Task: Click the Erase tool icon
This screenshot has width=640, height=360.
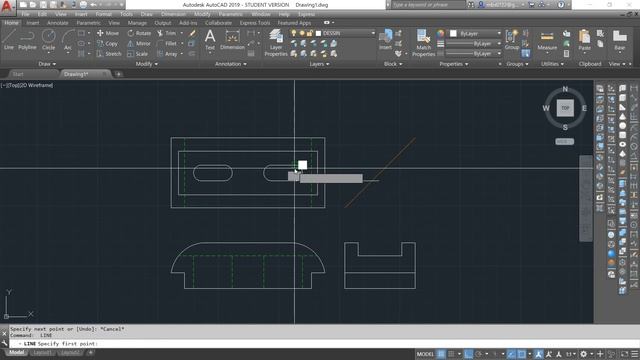Action: 192,33
